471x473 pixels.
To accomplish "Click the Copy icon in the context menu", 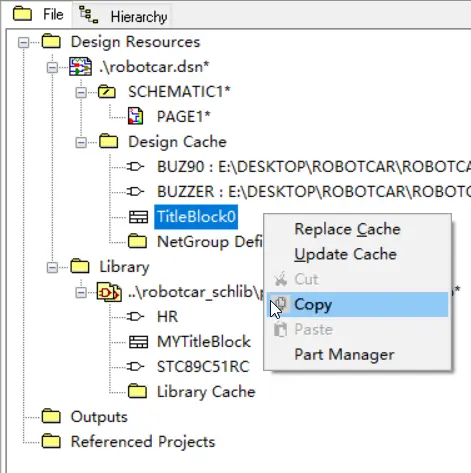I will point(281,304).
